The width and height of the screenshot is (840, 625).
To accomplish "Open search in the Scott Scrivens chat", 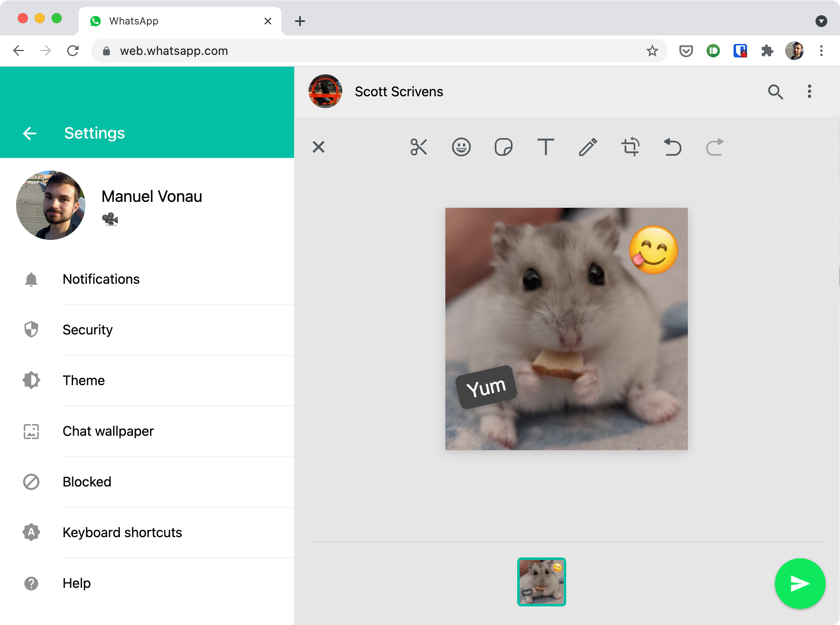I will coord(776,92).
